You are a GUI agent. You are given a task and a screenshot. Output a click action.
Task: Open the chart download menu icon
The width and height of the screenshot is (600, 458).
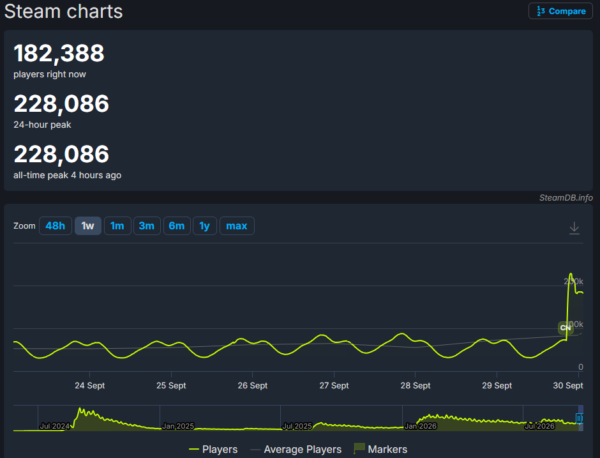tap(574, 228)
